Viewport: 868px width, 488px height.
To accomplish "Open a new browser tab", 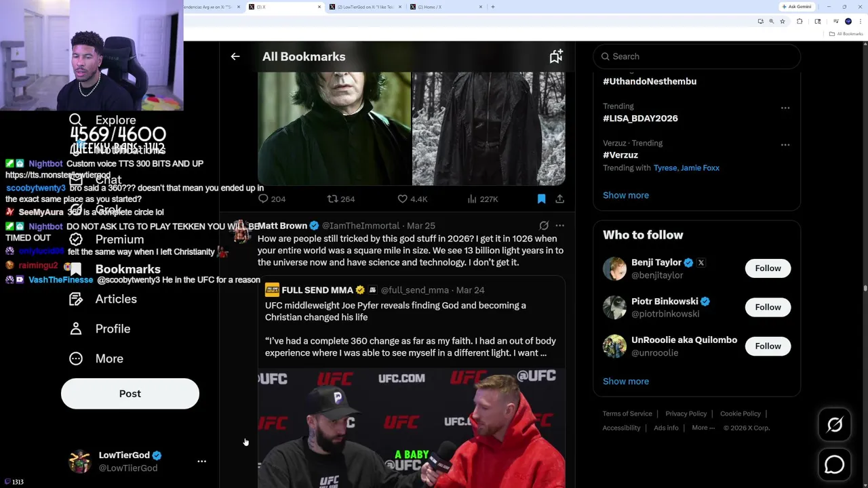I will [493, 7].
